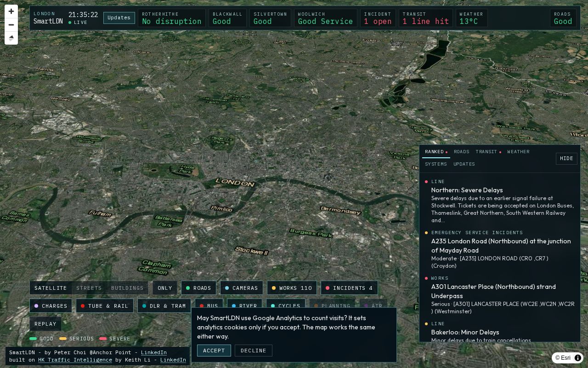Switch basemap to Streets
This screenshot has width=588, height=368.
pyautogui.click(x=89, y=288)
